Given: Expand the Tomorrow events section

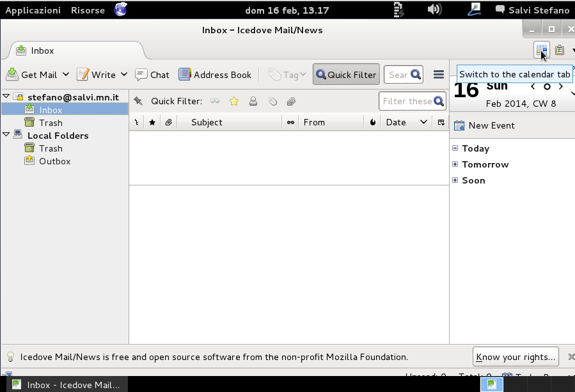Looking at the screenshot, I should 455,164.
